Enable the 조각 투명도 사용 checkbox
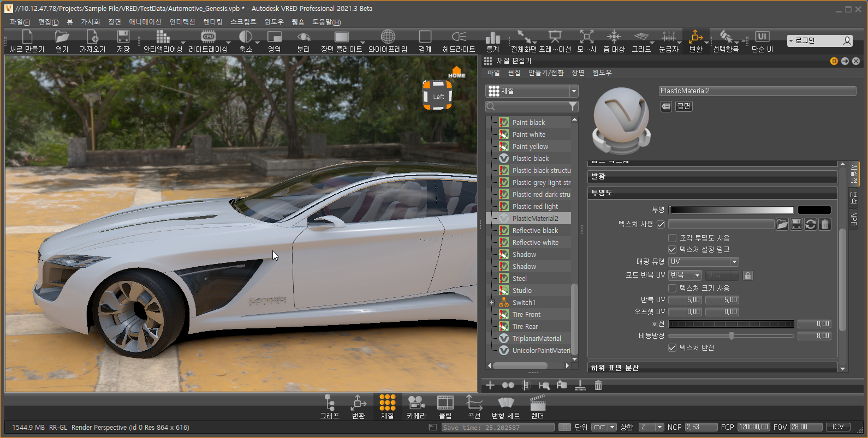Viewport: 868px width, 438px height. tap(673, 238)
